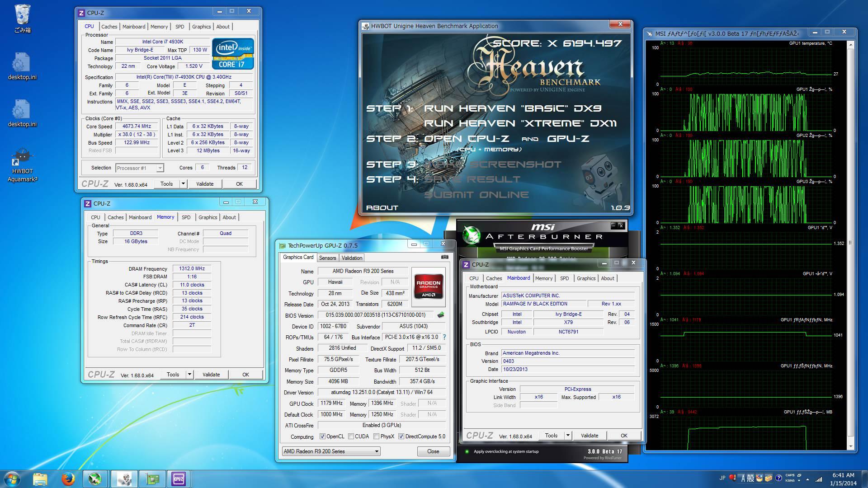The image size is (868, 488).
Task: Click the GPU Clock 1179 MHz field
Action: [331, 403]
